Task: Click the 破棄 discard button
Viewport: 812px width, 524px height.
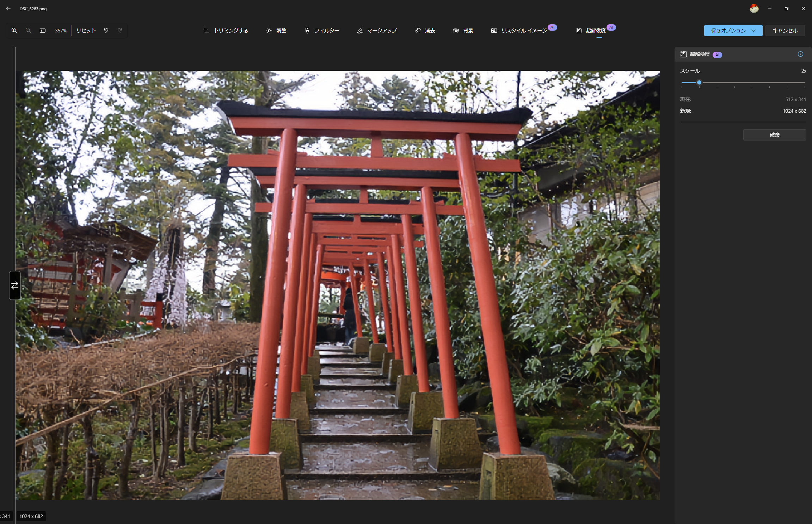Action: (x=774, y=135)
